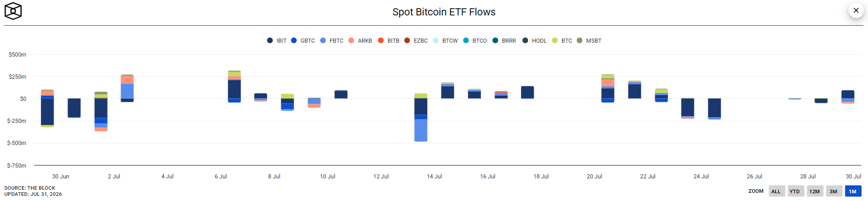Click the BITB legend color dot
Viewport: 868px width, 201px height.
tap(381, 41)
